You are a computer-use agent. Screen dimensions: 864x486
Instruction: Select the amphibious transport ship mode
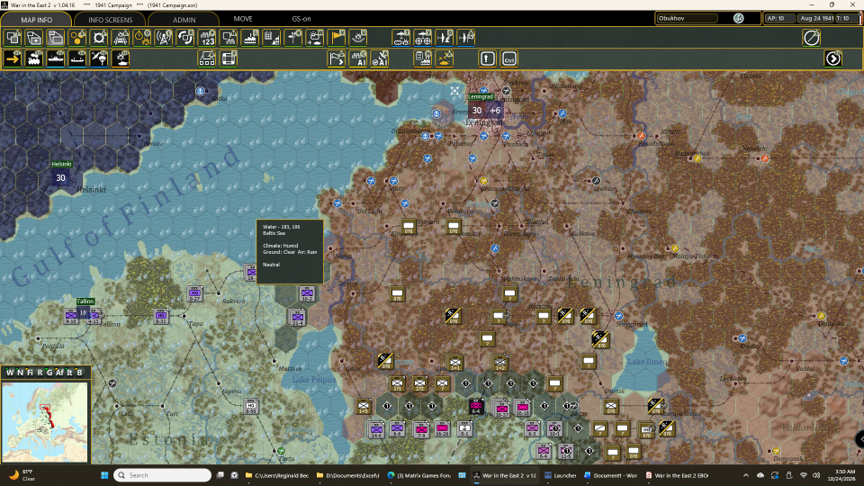77,58
